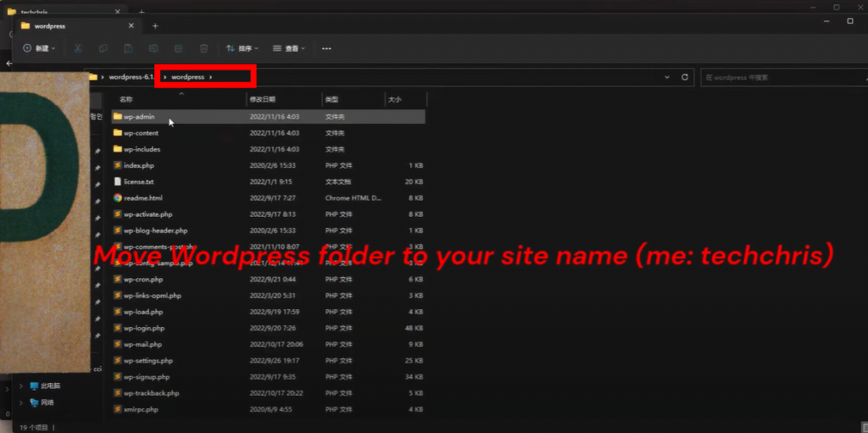The width and height of the screenshot is (868, 433).
Task: Open the three-dots more options menu
Action: tap(326, 48)
